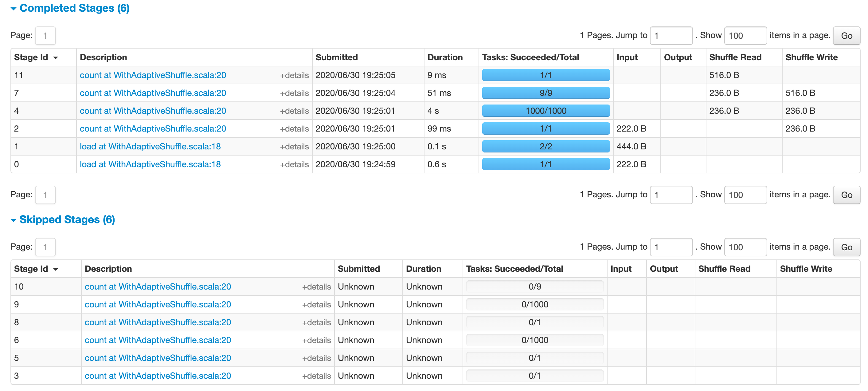The height and width of the screenshot is (391, 868).
Task: Expand +details for completed stage 11
Action: point(294,75)
